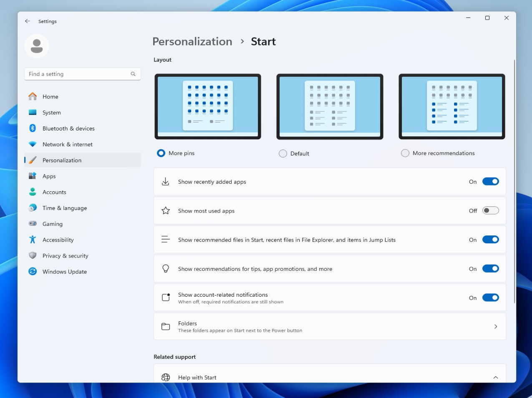Screen dimensions: 532x398
Task: Select the Network & internet globe icon
Action: coord(33,144)
